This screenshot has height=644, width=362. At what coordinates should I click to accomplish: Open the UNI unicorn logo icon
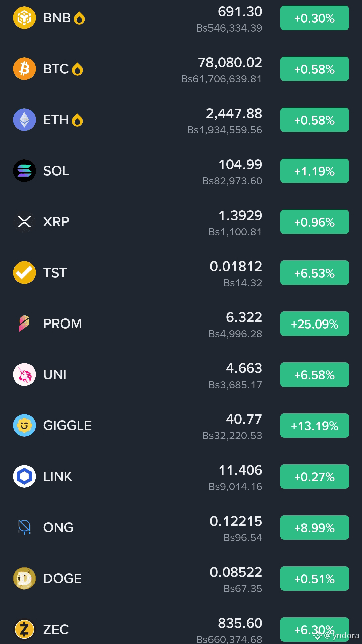24,374
